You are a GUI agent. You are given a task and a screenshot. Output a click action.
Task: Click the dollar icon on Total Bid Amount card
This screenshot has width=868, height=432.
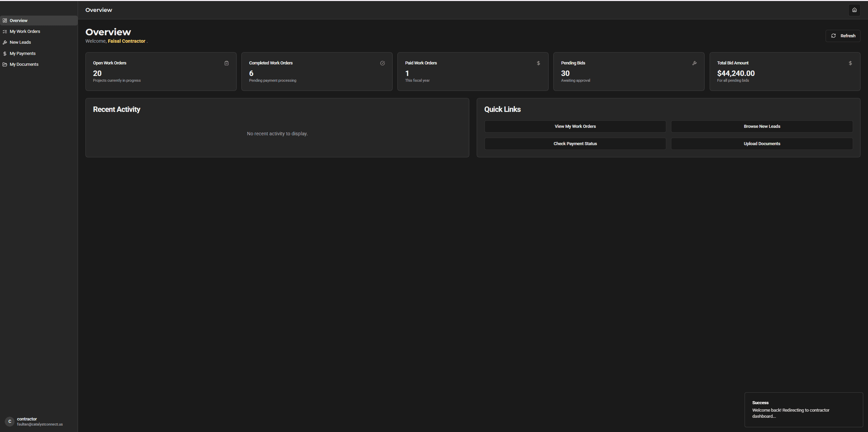850,63
